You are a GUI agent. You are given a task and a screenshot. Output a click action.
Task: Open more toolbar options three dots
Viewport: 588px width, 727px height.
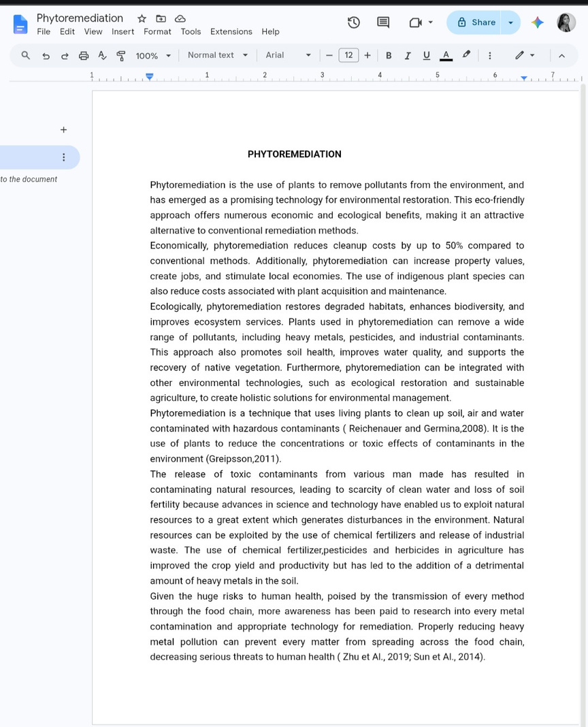490,56
